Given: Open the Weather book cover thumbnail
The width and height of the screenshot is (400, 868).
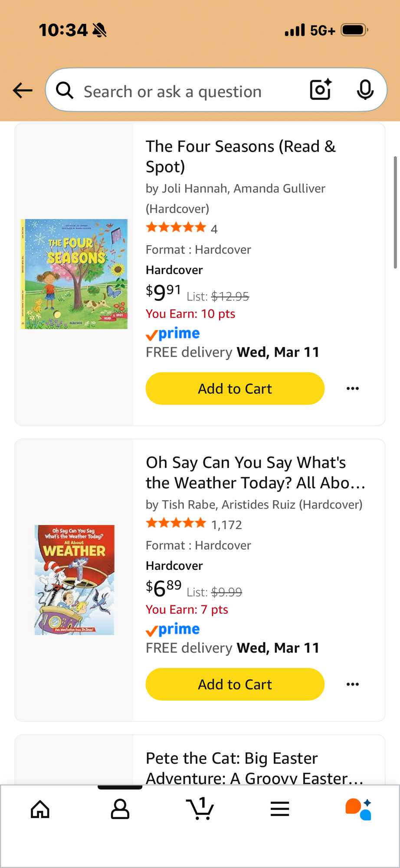Looking at the screenshot, I should point(74,580).
